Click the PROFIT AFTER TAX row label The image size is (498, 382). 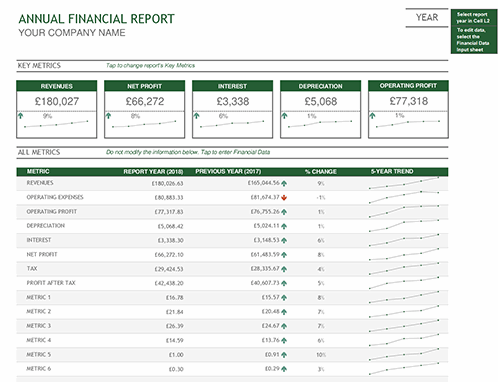coord(51,283)
